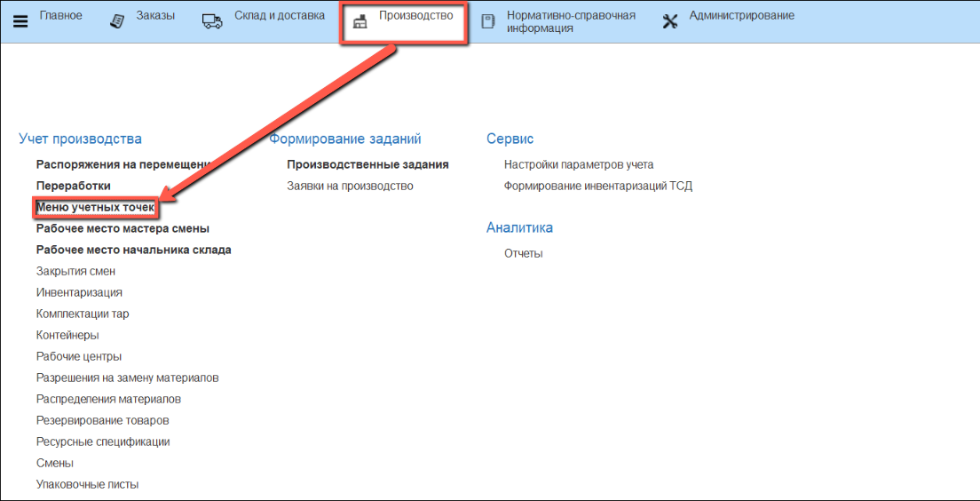Click the hamburger menu icon beside Главное
This screenshot has height=501, width=980.
point(20,21)
